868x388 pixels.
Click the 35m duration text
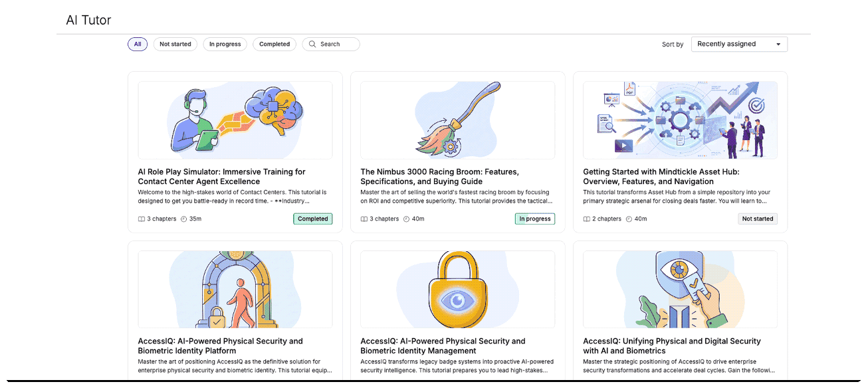click(196, 219)
